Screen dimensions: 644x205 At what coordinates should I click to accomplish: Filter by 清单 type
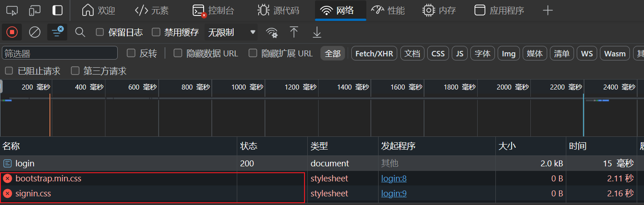562,53
